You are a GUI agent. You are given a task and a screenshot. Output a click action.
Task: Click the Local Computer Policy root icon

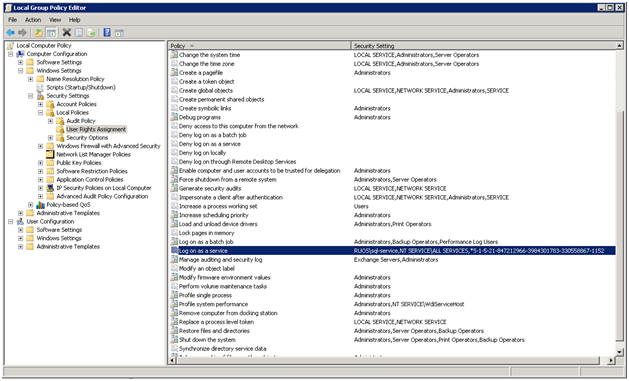(10, 45)
